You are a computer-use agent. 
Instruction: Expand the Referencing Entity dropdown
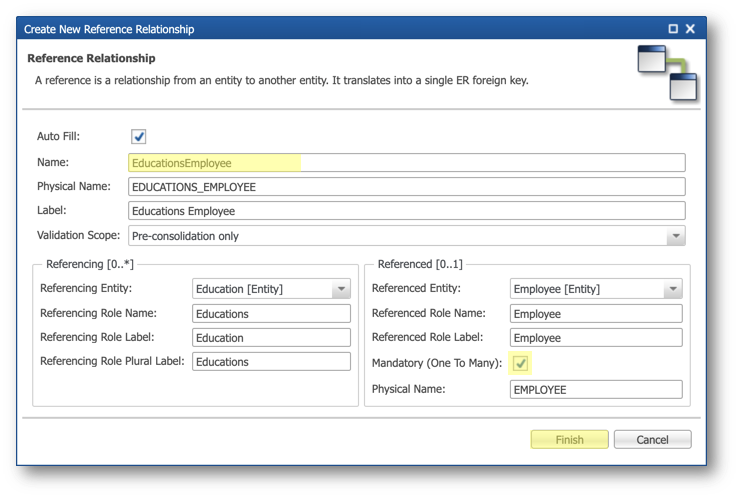point(341,289)
